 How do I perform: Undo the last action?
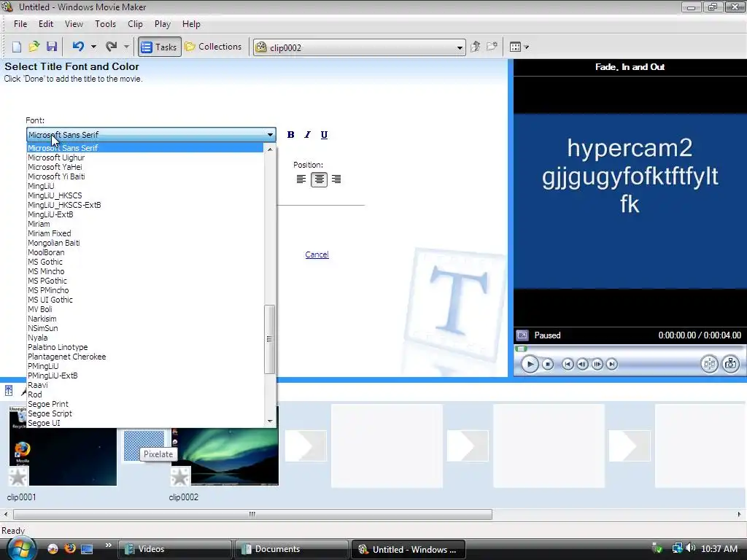point(78,47)
